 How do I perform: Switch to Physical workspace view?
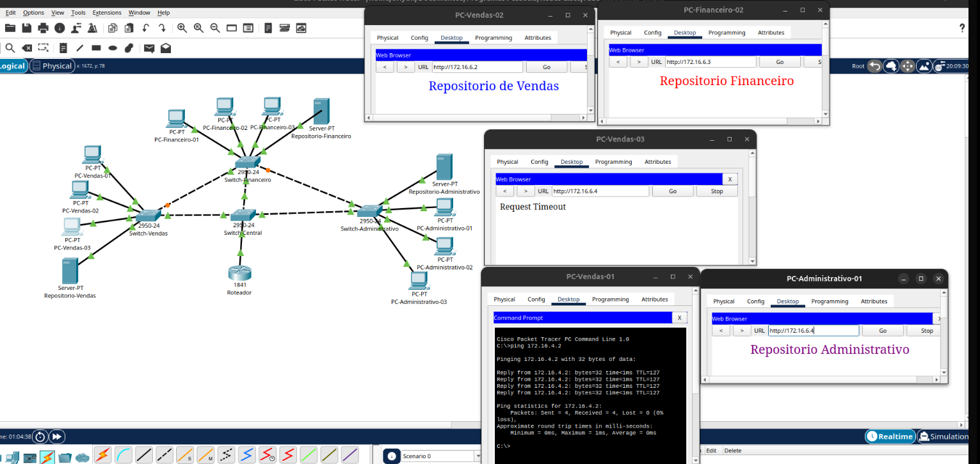[x=52, y=66]
